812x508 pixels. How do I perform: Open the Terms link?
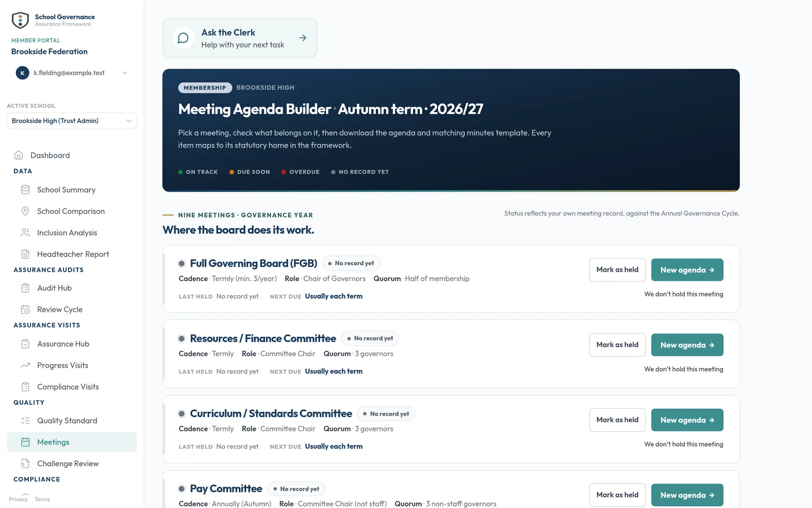pyautogui.click(x=42, y=499)
